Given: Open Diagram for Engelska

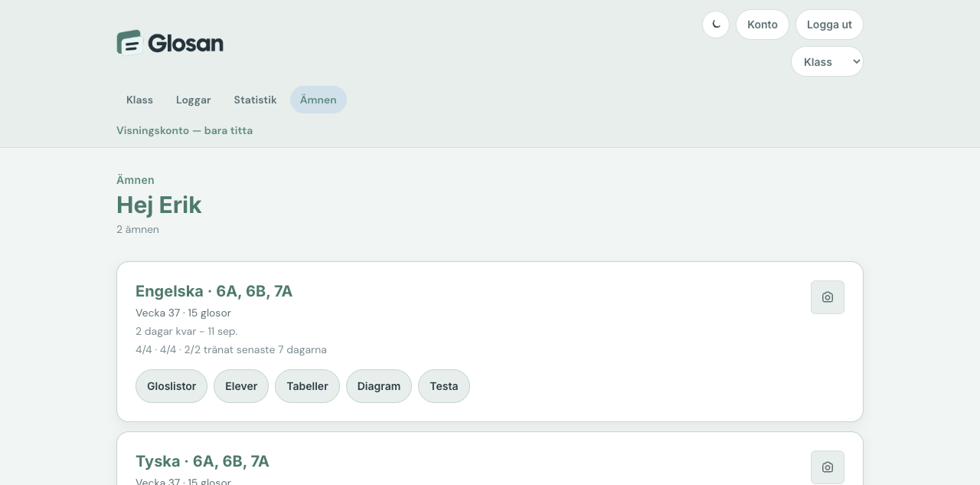Looking at the screenshot, I should click(x=379, y=386).
